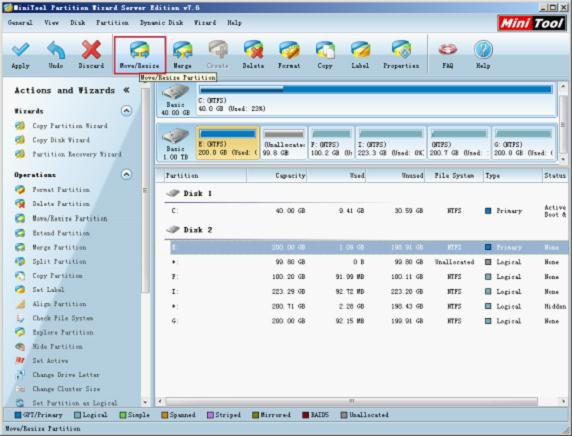This screenshot has height=436, width=572.
Task: Run Delete Partition operation in sidebar
Action: click(52, 204)
